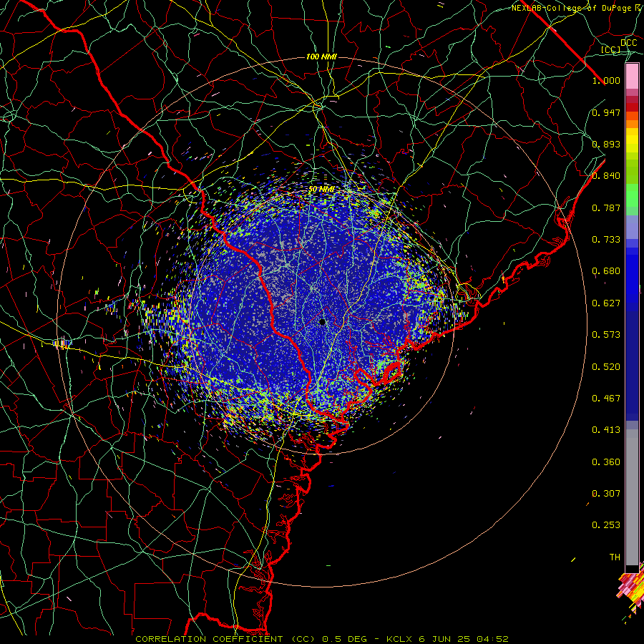This screenshot has width=644, height=644.
Task: Pick the pink color band at scale top
Action: point(632,76)
